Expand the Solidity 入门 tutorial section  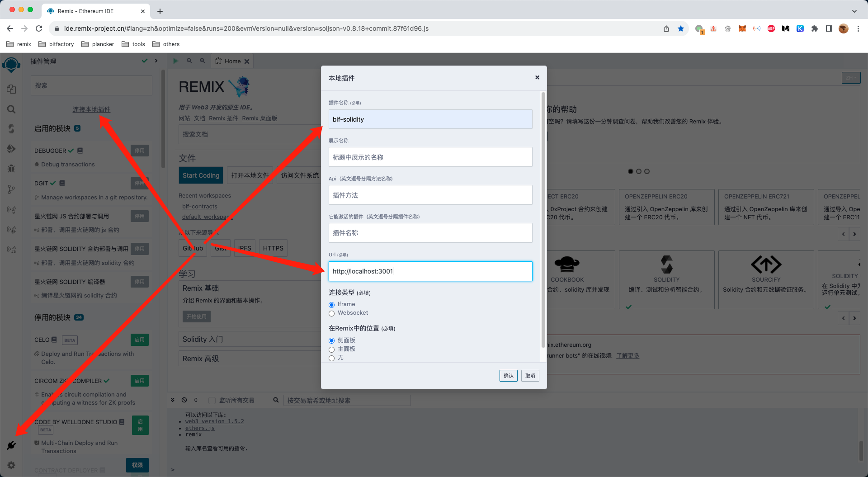[250, 339]
